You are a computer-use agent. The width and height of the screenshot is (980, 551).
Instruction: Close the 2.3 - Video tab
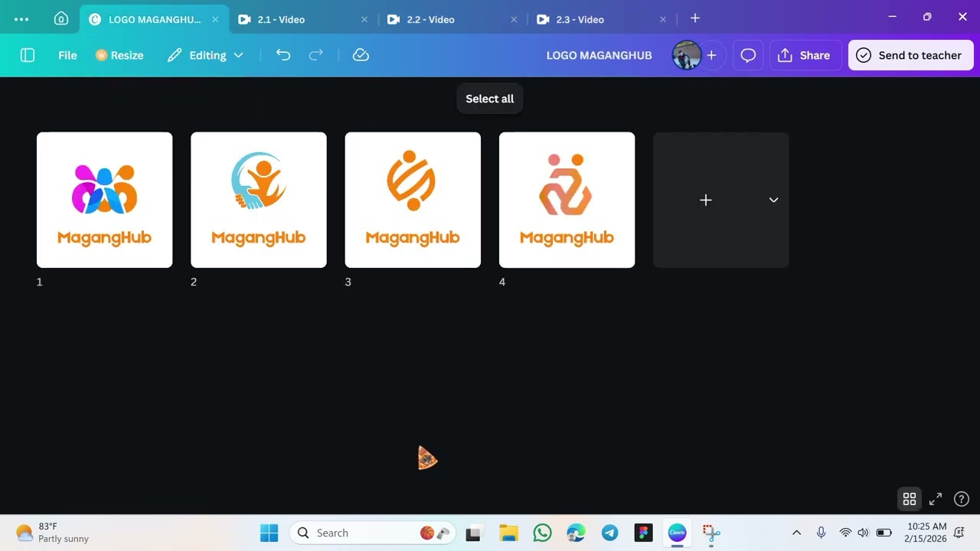663,20
